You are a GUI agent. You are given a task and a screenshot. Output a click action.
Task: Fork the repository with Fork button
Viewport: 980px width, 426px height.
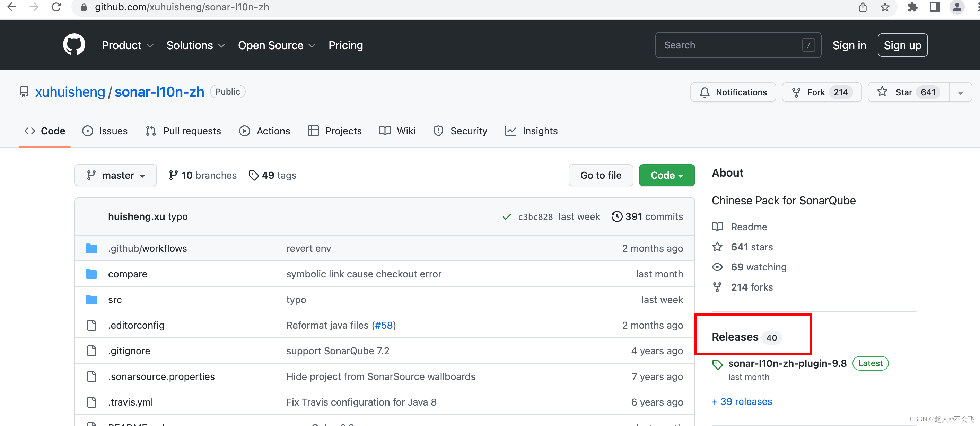822,92
